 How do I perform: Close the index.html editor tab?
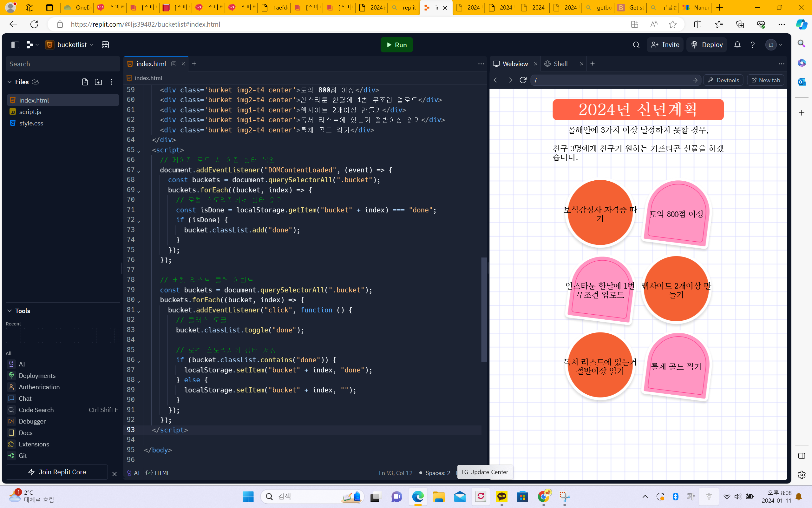(x=183, y=64)
